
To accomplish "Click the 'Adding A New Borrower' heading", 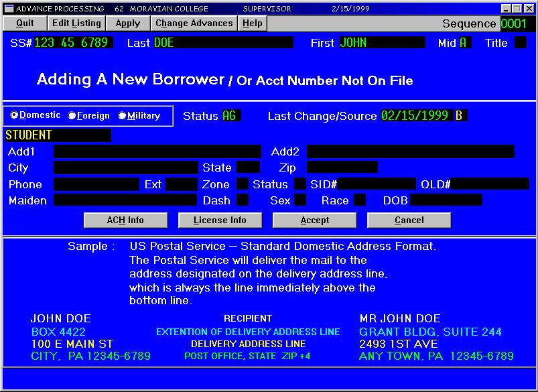I will tap(131, 79).
